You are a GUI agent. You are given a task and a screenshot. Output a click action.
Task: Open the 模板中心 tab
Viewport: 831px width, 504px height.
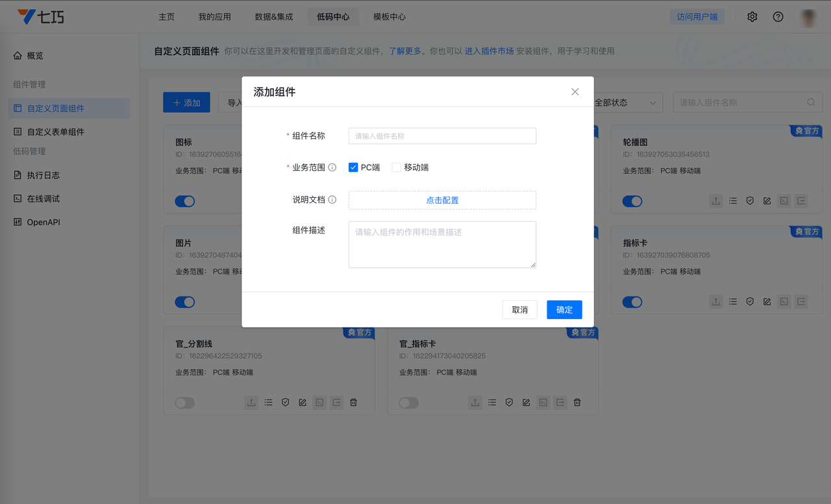(390, 17)
